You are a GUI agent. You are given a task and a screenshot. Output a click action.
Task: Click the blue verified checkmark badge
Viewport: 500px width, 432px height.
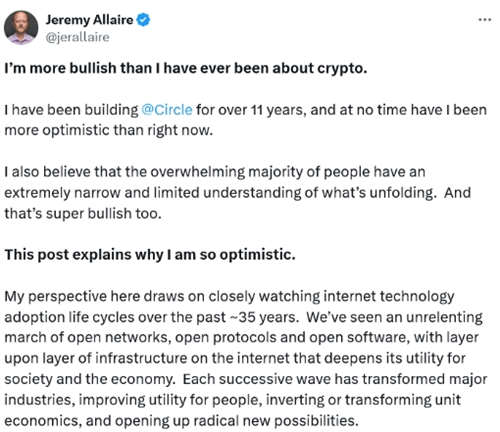(x=143, y=20)
